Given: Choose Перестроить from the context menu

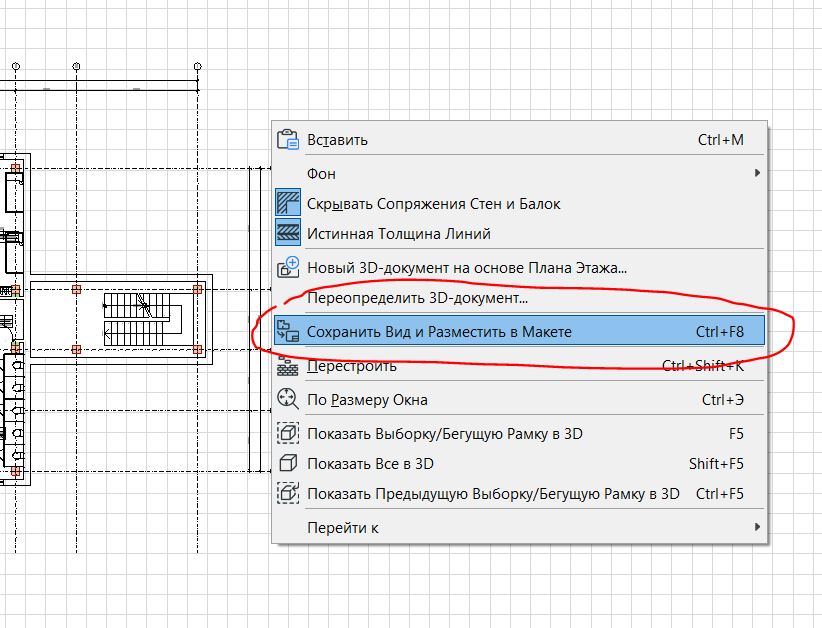Looking at the screenshot, I should tap(519, 365).
